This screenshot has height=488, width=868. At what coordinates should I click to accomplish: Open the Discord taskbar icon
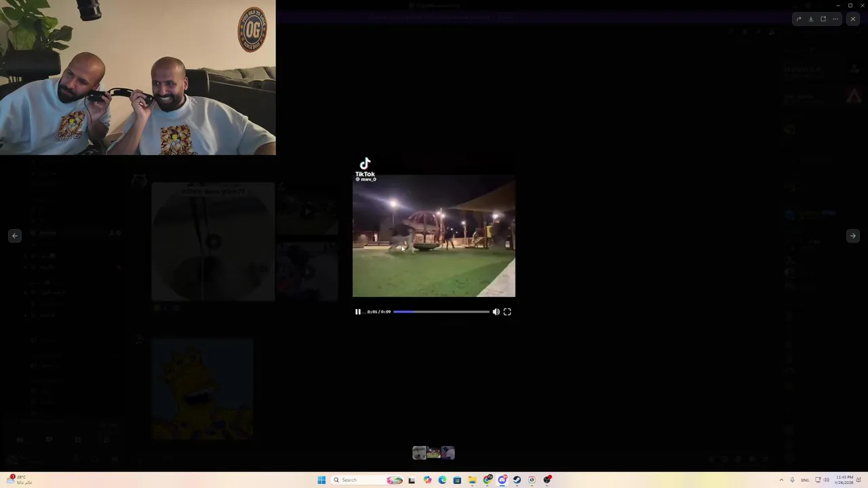coord(502,480)
